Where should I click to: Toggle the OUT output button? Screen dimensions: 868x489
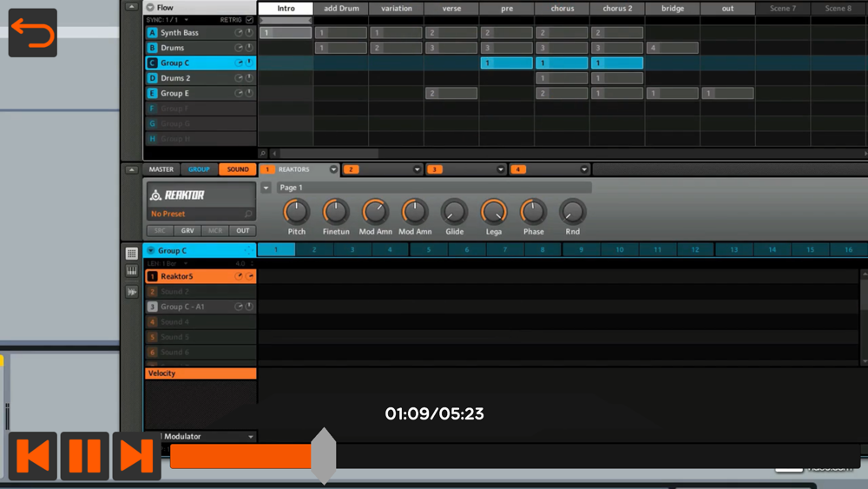tap(243, 231)
